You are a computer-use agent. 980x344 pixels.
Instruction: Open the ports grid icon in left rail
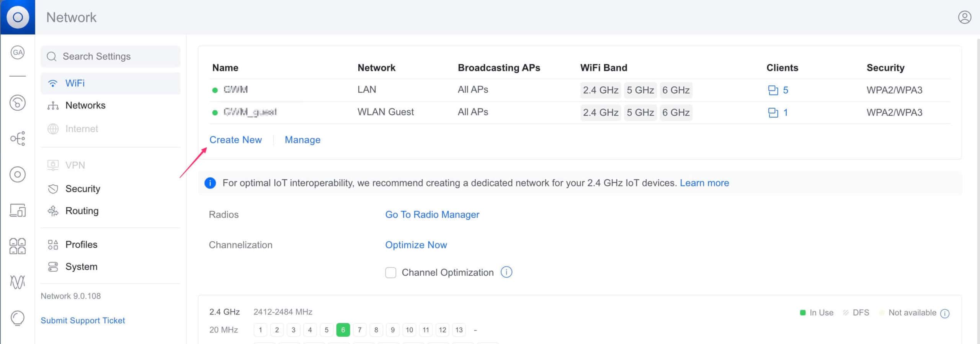pos(18,246)
